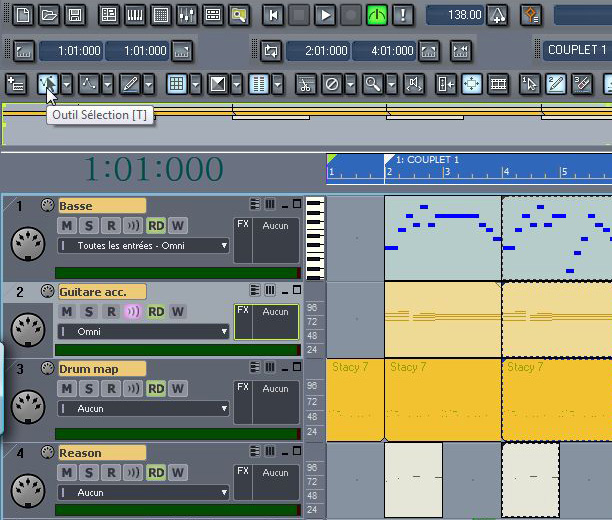Start playback with the play button
Image resolution: width=612 pixels, height=520 pixels.
(325, 15)
